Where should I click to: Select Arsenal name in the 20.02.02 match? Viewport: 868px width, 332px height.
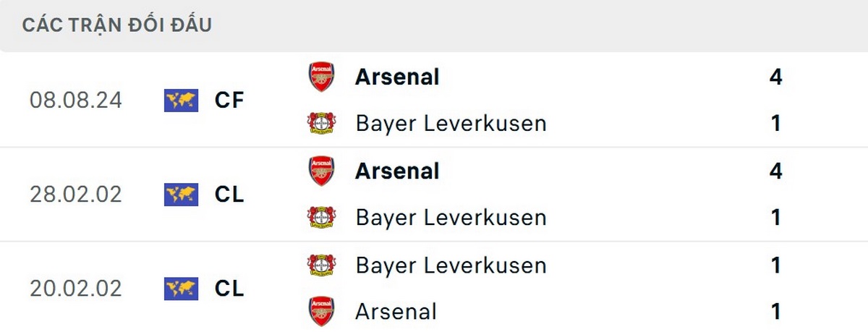(396, 312)
